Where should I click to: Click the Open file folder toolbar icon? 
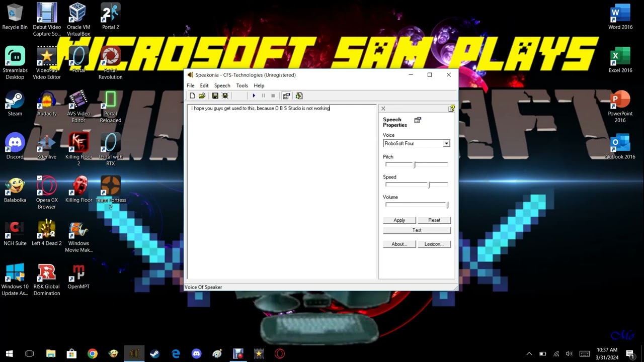click(202, 96)
